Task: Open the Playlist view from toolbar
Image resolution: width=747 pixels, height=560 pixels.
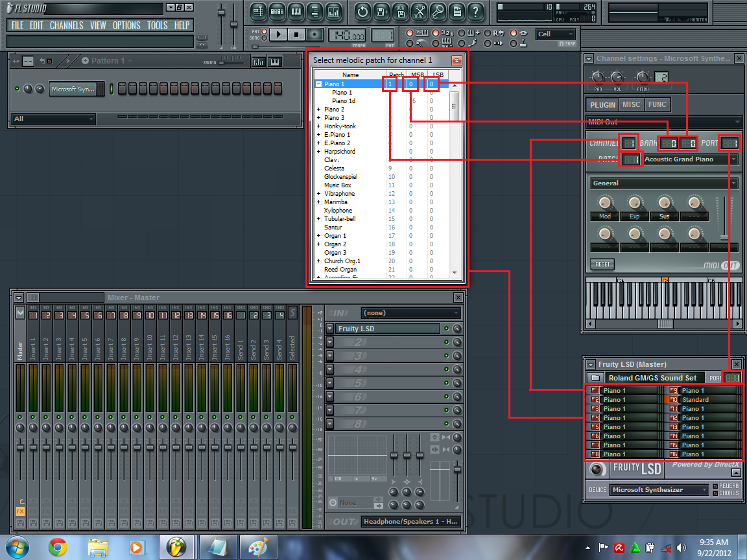Action: point(258,12)
